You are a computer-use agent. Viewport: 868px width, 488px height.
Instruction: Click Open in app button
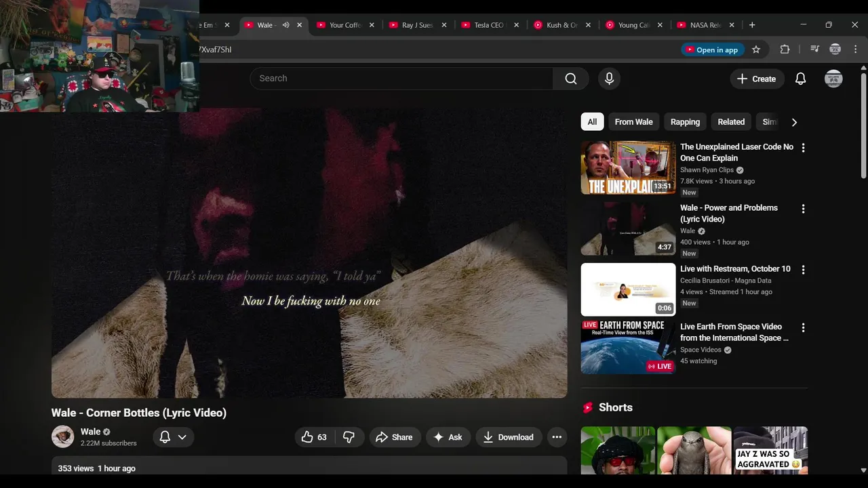(x=713, y=49)
